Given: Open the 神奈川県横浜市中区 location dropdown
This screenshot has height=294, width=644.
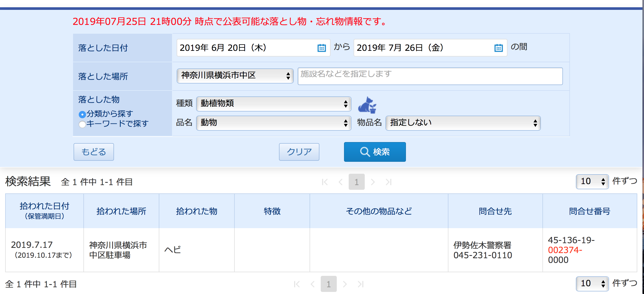Looking at the screenshot, I should 235,76.
